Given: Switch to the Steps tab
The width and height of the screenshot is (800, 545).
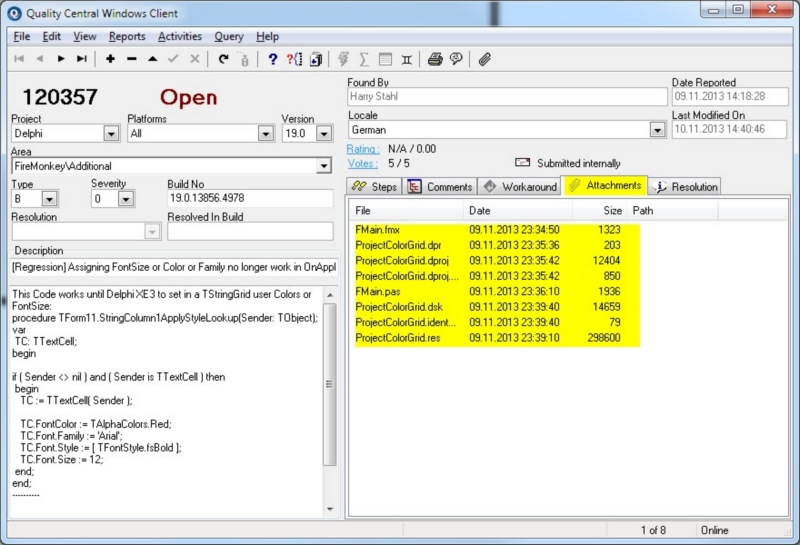Looking at the screenshot, I should [374, 187].
